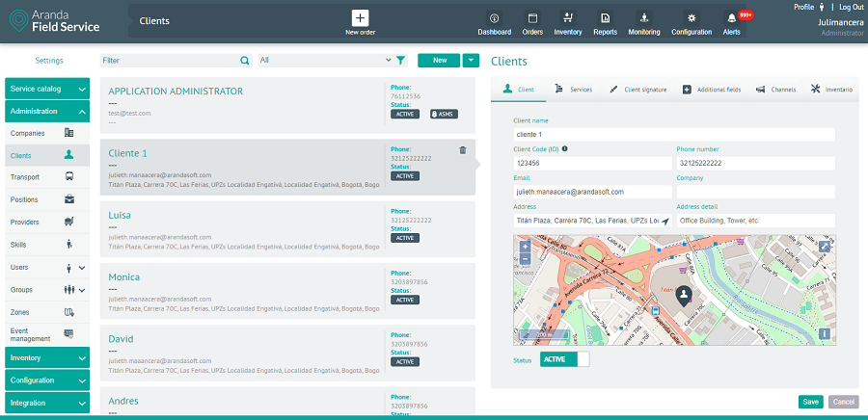
Task: Open Event management in the sidebar
Action: pos(47,334)
